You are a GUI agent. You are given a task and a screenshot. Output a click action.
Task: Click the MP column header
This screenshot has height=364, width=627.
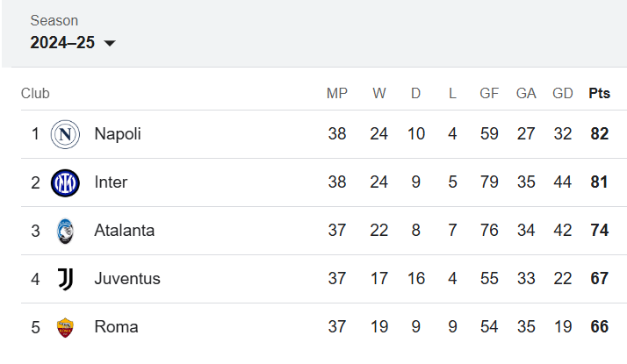337,93
